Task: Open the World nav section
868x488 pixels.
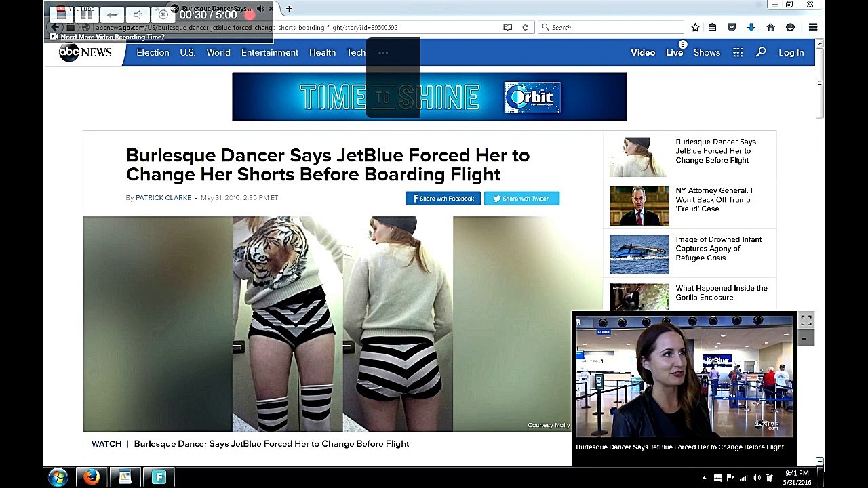Action: pos(218,52)
